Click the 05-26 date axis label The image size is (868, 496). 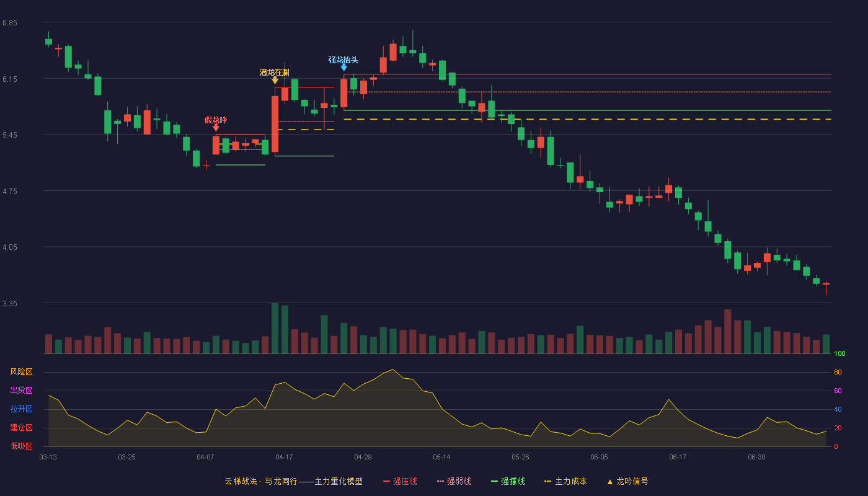[x=520, y=457]
